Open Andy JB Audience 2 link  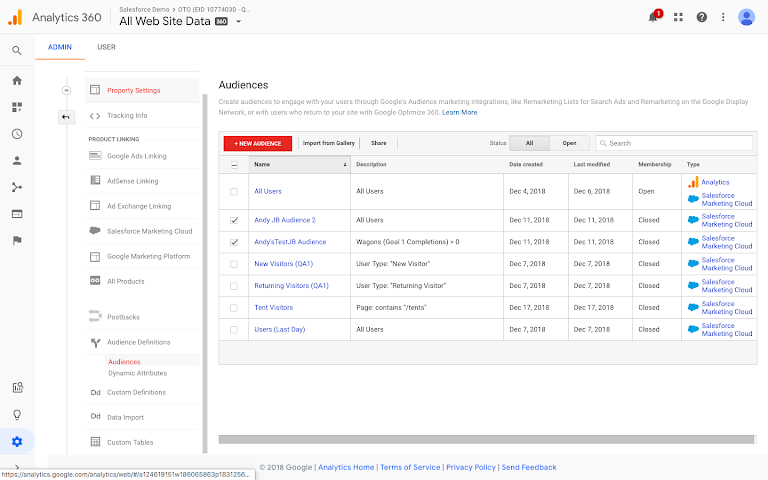285,220
